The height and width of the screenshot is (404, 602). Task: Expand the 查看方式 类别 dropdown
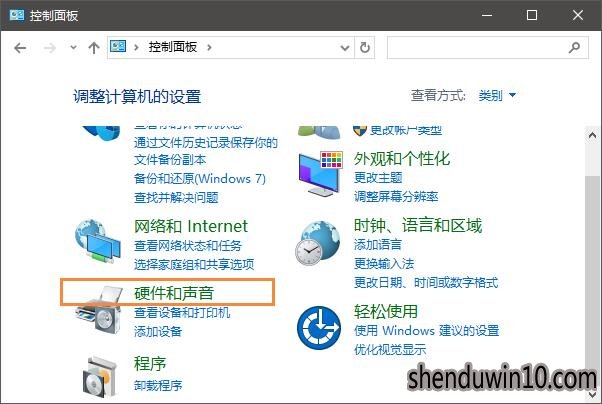tap(498, 95)
